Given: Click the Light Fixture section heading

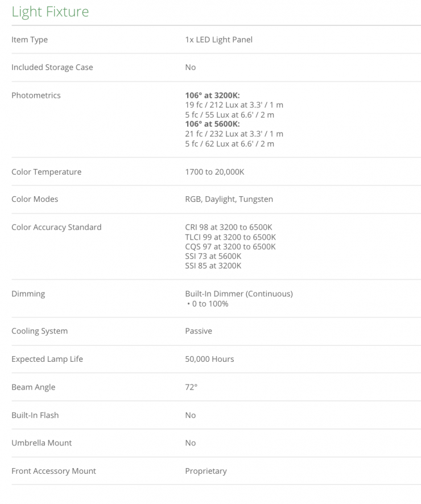Looking at the screenshot, I should 50,12.
